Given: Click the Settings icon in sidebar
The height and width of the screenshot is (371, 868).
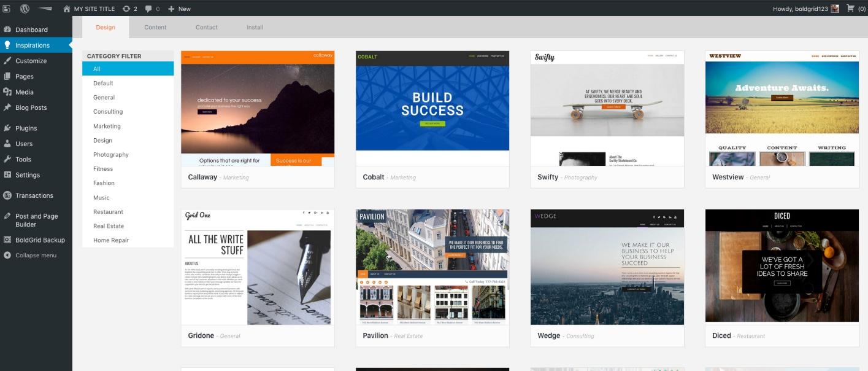Looking at the screenshot, I should click(x=7, y=174).
